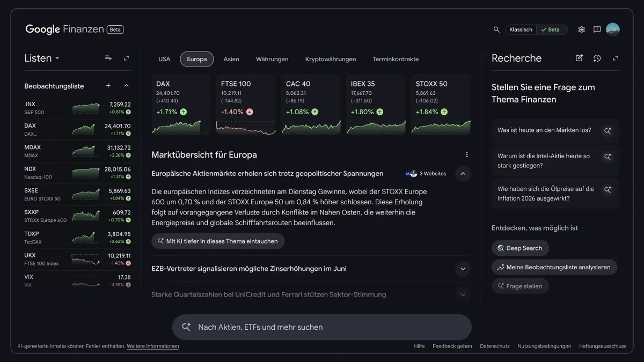Ask why the Intel-Aktie rose today
Screen dimensions: 644x362
[555, 161]
